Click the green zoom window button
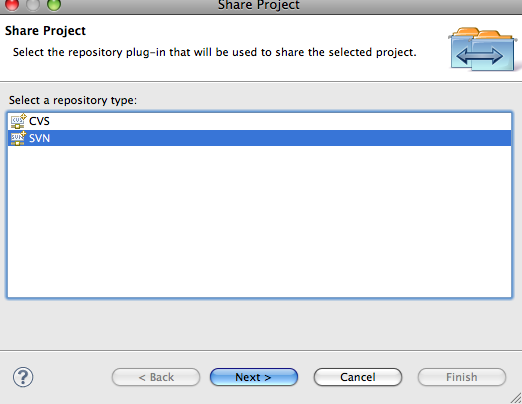The width and height of the screenshot is (522, 404). pyautogui.click(x=54, y=4)
